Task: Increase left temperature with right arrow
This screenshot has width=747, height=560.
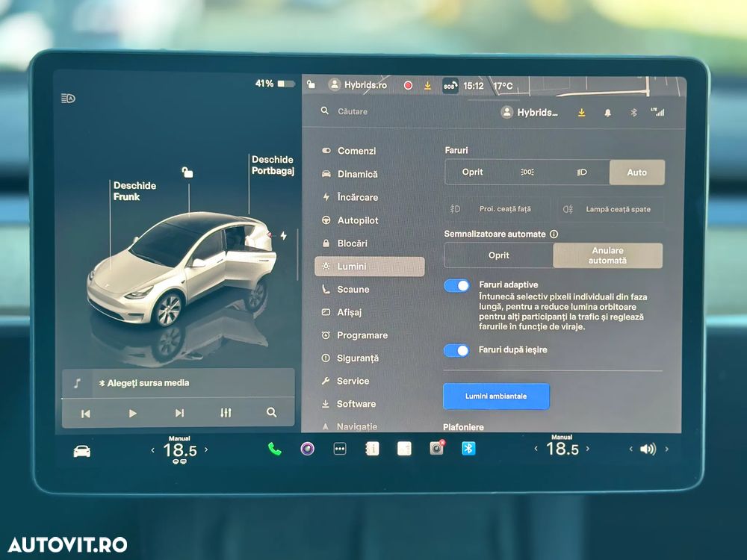Action: point(206,449)
